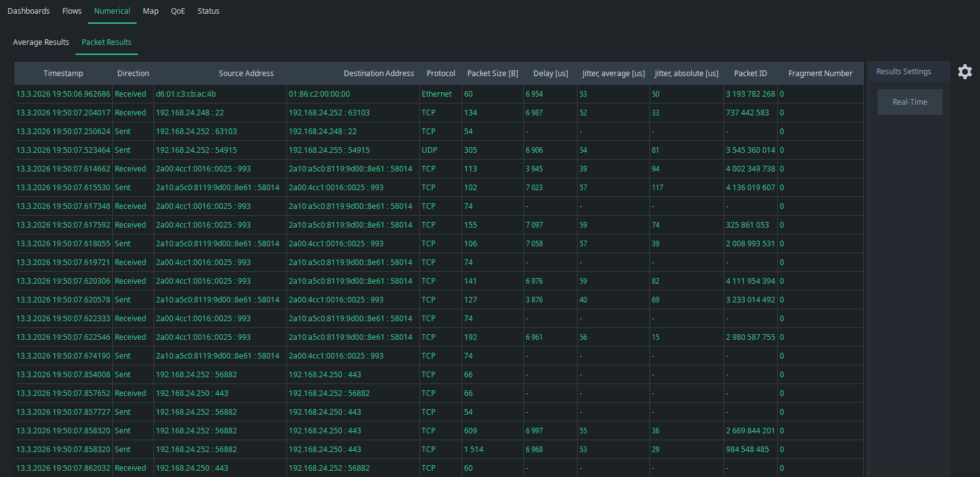The width and height of the screenshot is (980, 477).
Task: Go to the QoE tab
Action: [x=178, y=11]
